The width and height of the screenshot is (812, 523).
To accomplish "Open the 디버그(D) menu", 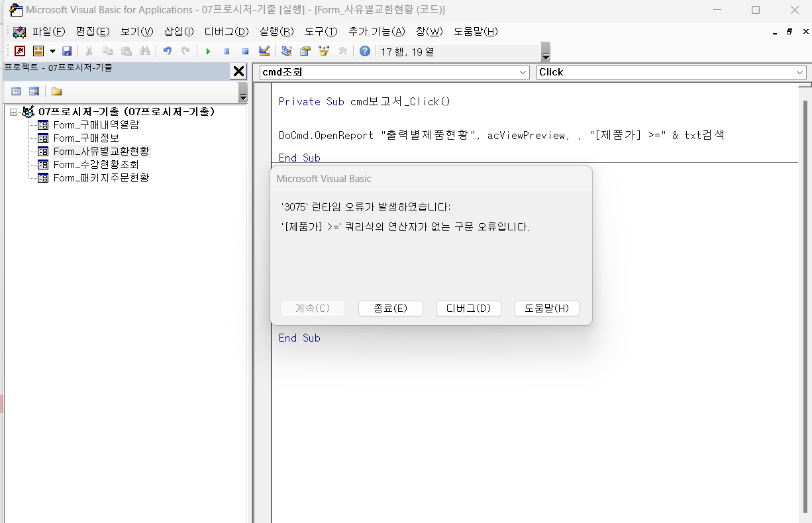I will [227, 32].
